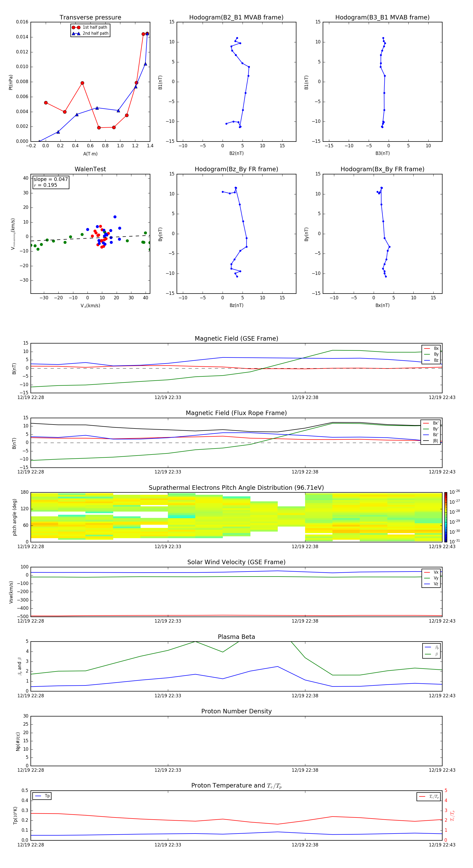
Task: Select the 'r = 0.195' annotation text
Action: [45, 185]
